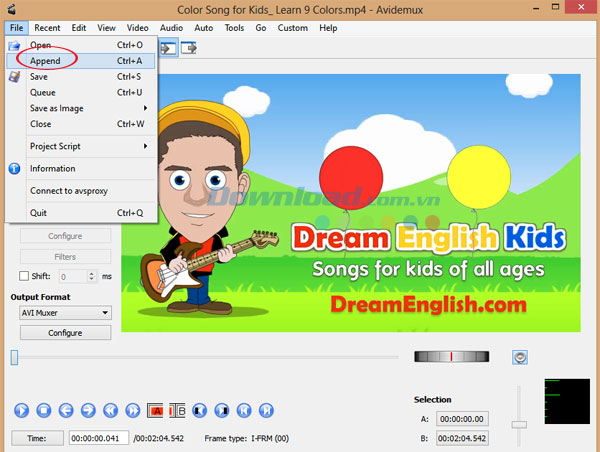
Task: Go to previous frame arrow icon
Action: pyautogui.click(x=66, y=409)
